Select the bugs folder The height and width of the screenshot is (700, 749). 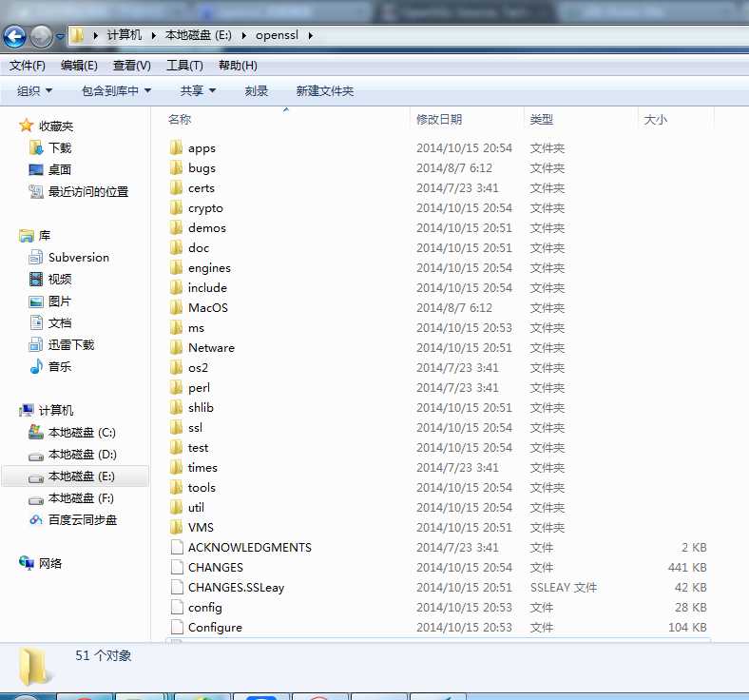pos(193,167)
